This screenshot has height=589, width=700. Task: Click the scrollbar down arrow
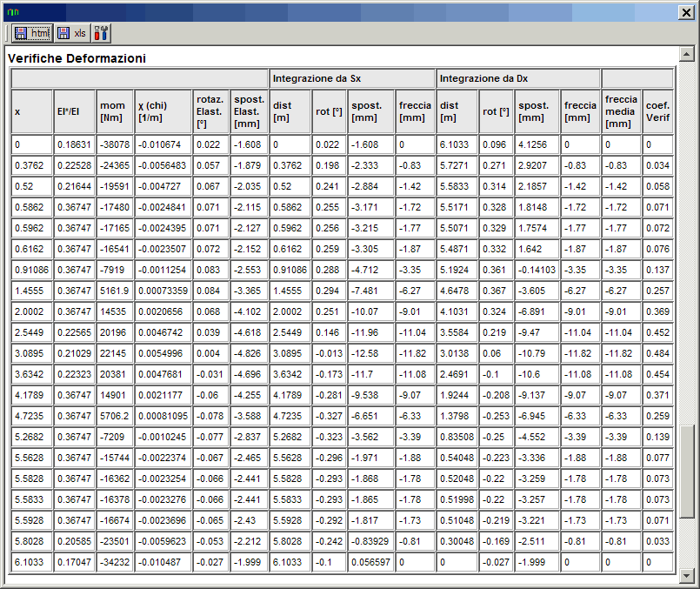click(x=686, y=576)
